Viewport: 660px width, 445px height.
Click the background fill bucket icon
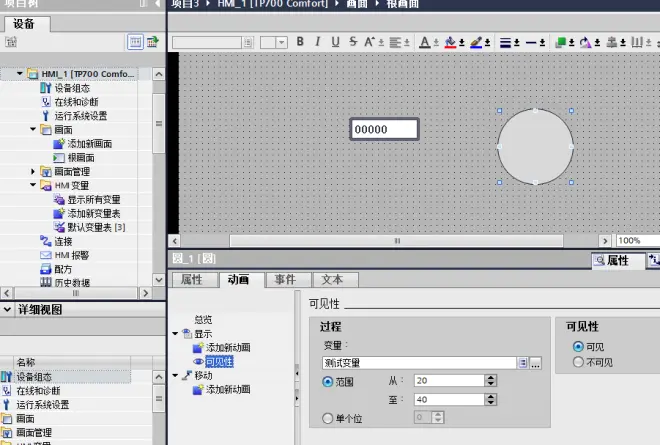pyautogui.click(x=450, y=42)
